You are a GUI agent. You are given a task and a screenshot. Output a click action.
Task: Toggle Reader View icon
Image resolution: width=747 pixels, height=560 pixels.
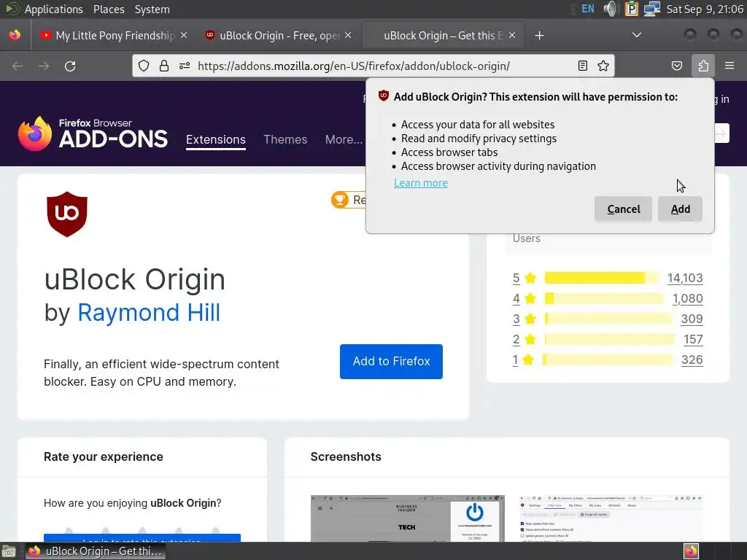tap(583, 66)
